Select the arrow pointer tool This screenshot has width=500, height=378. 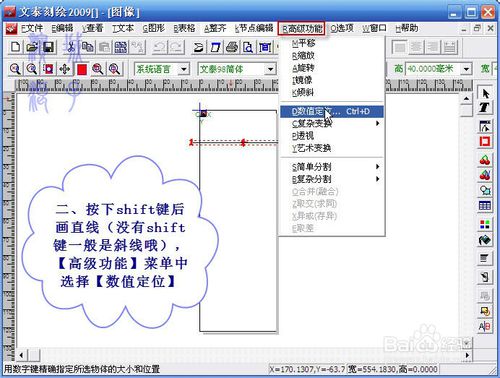click(485, 93)
